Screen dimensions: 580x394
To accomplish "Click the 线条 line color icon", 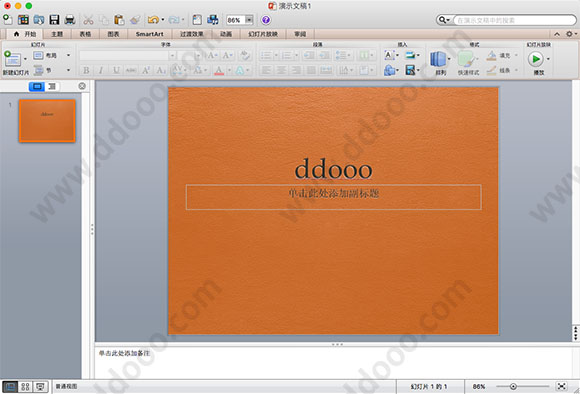I will click(492, 70).
